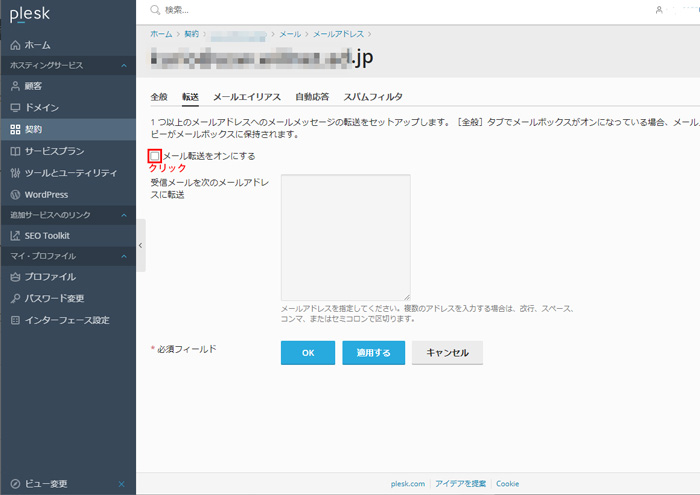Screen dimensions: 700x495
Task: Click the SEO Toolkit icon
Action: (x=15, y=236)
